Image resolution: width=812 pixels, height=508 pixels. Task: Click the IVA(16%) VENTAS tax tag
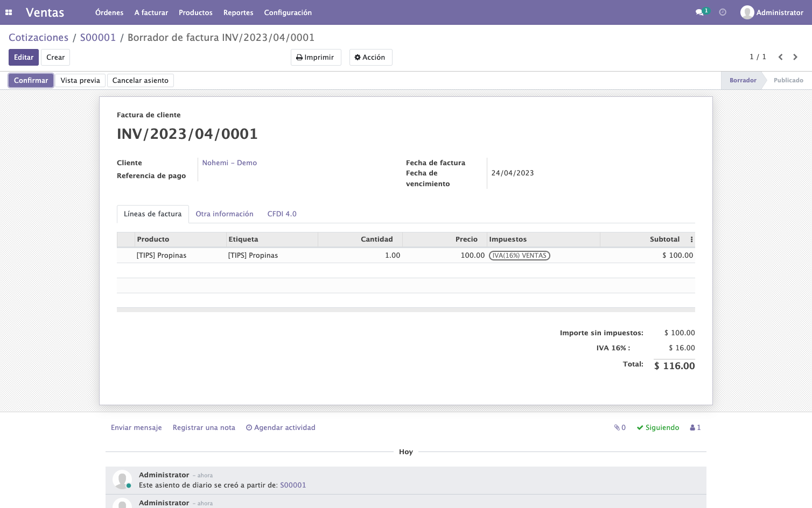click(x=520, y=256)
